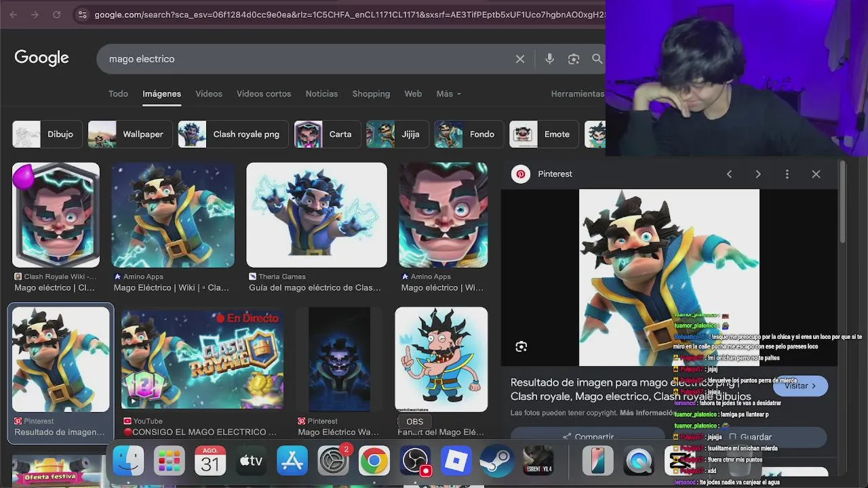Click the Compartir button
Viewport: 868px width, 488px height.
pos(587,436)
